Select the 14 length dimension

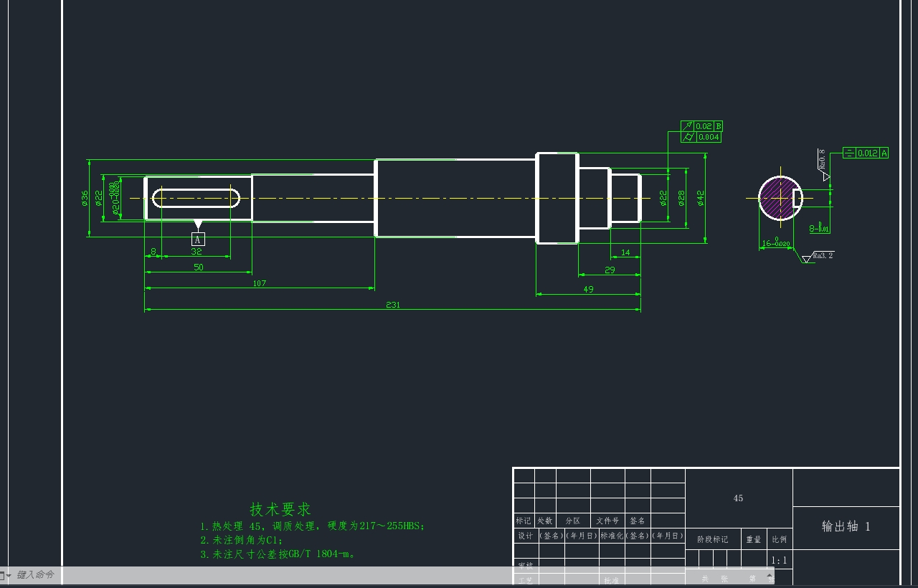click(x=625, y=252)
